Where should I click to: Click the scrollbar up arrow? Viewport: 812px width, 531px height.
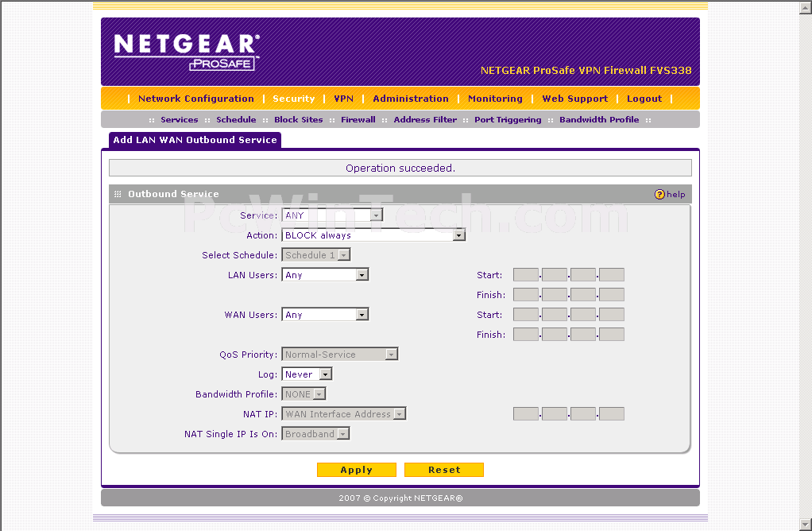[x=806, y=7]
